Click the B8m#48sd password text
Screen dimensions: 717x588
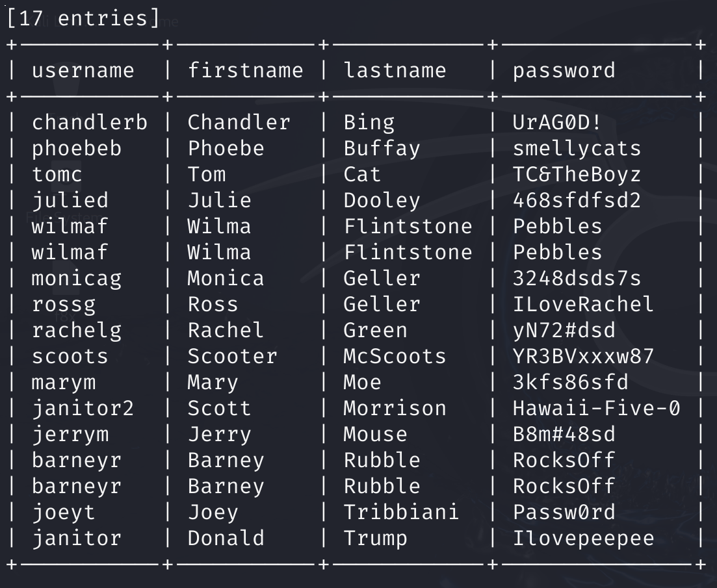click(564, 435)
